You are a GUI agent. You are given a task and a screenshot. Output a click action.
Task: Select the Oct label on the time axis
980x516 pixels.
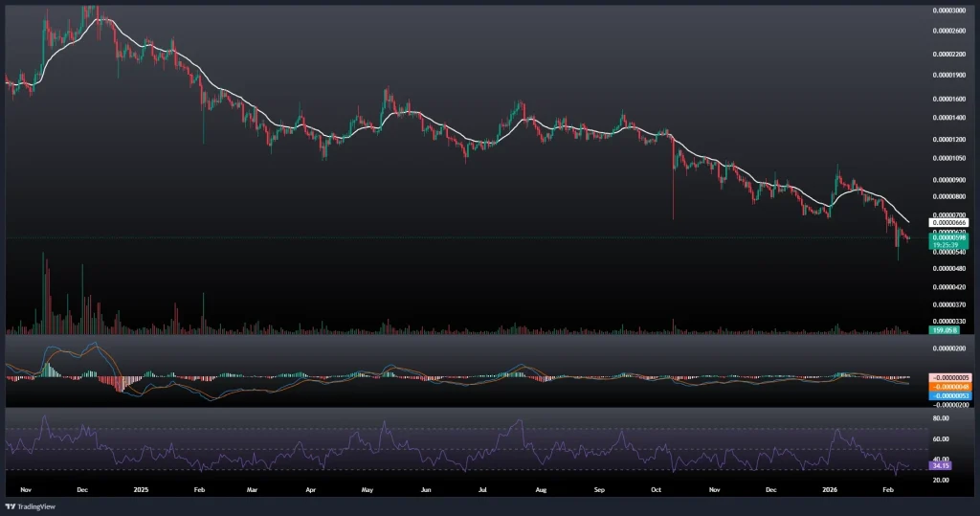coord(657,488)
